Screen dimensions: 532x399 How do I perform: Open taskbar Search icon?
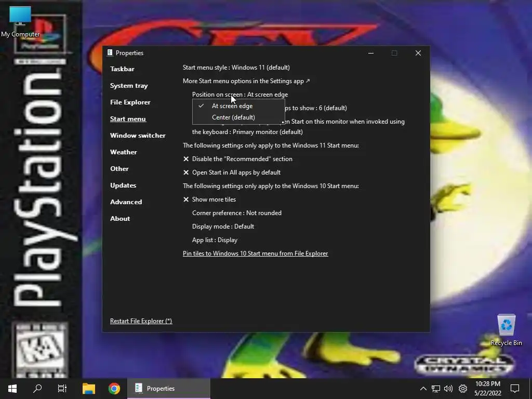[x=37, y=389]
